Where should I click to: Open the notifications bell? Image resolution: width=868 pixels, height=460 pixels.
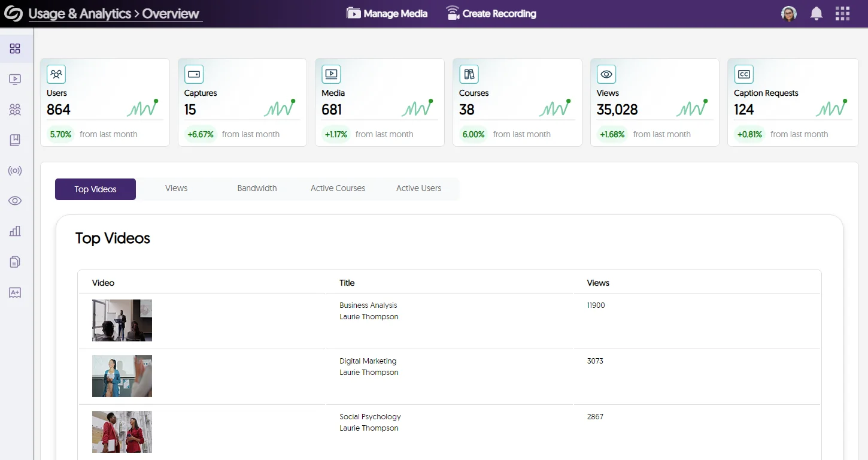[816, 13]
